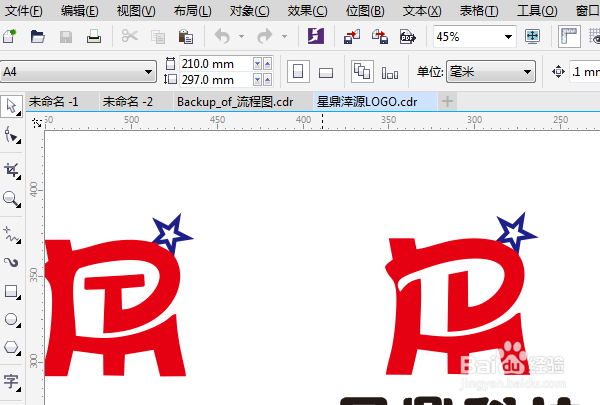Click the Import icon
600x405 pixels.
coord(352,37)
